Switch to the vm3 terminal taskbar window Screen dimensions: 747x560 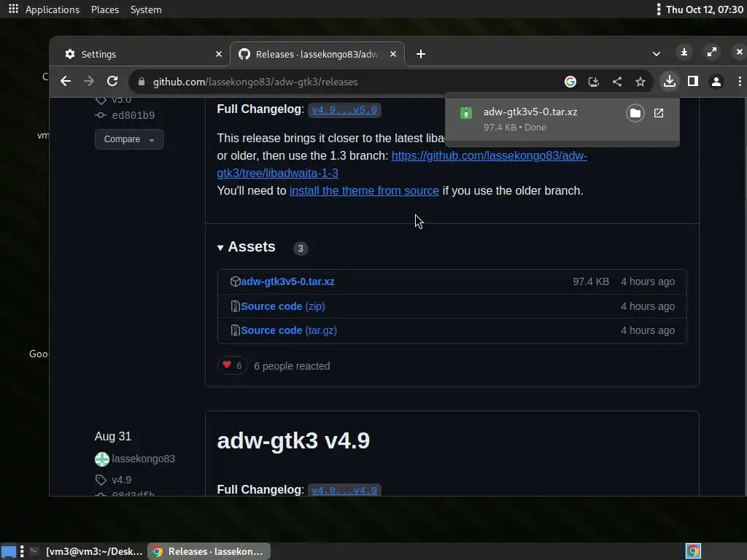tap(86, 551)
